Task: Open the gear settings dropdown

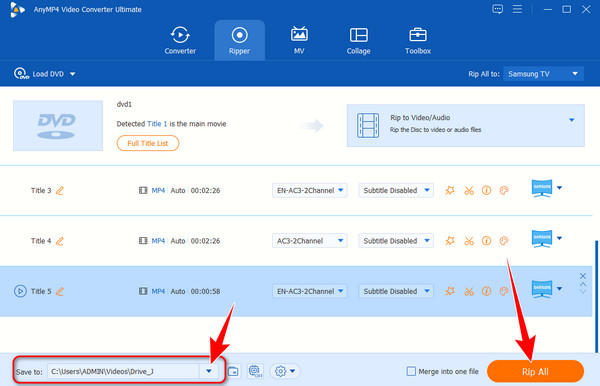Action: pyautogui.click(x=285, y=371)
